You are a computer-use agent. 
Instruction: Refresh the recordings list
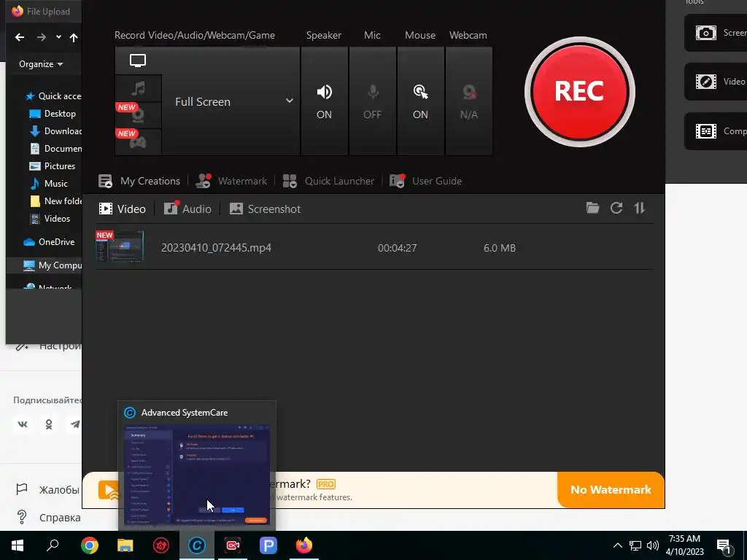(616, 208)
